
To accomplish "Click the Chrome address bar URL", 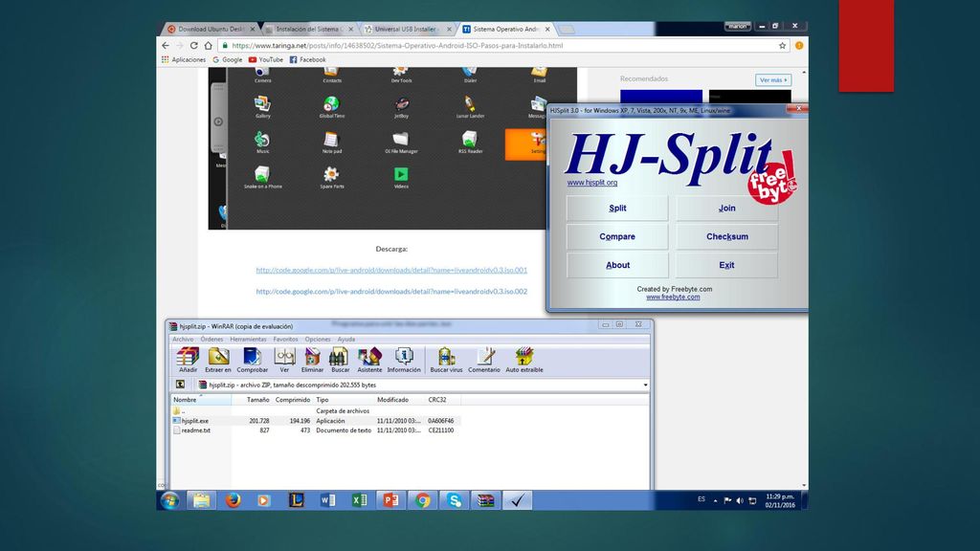I will [x=397, y=46].
